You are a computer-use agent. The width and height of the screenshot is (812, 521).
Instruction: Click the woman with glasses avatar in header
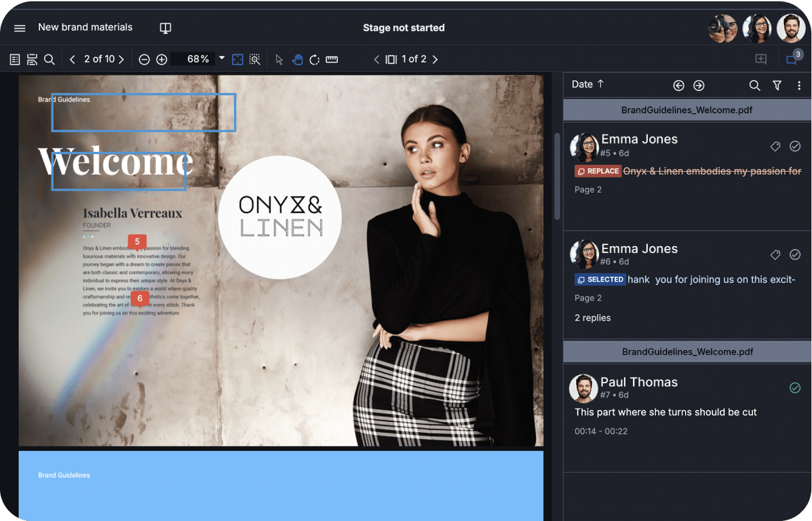click(x=756, y=28)
